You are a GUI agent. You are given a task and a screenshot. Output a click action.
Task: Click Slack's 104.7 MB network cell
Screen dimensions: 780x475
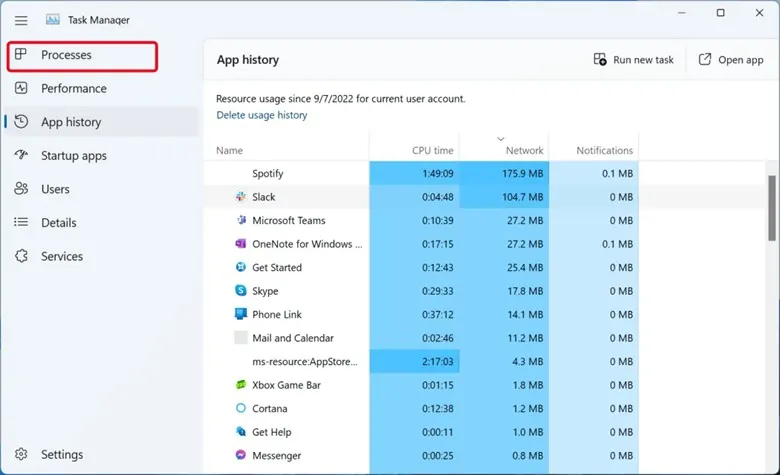pos(504,196)
